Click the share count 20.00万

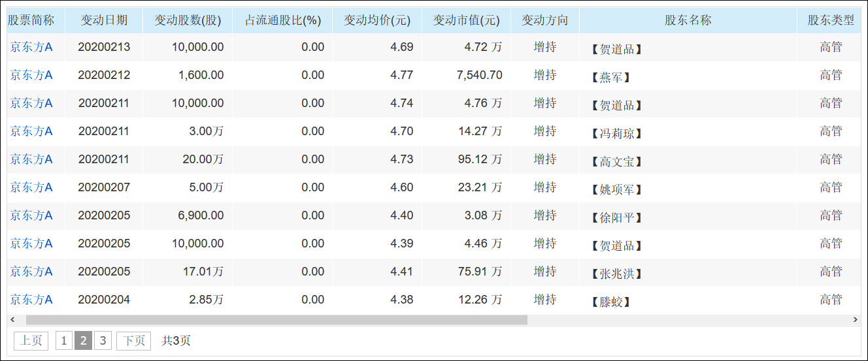[x=203, y=159]
